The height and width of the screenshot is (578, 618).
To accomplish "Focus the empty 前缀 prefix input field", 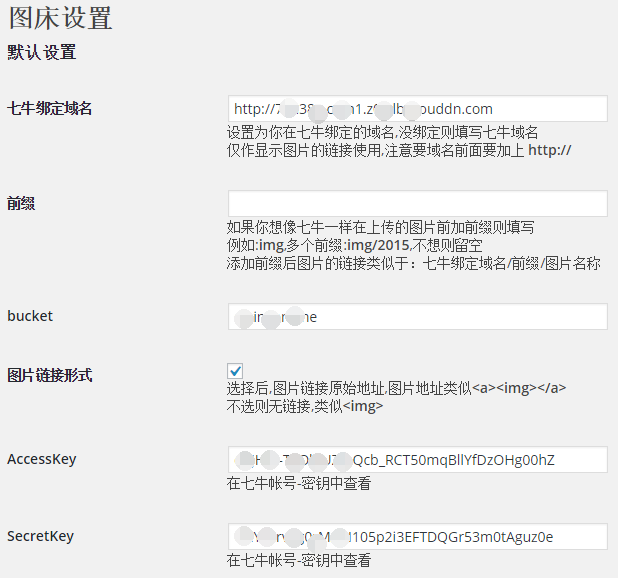I will 417,204.
